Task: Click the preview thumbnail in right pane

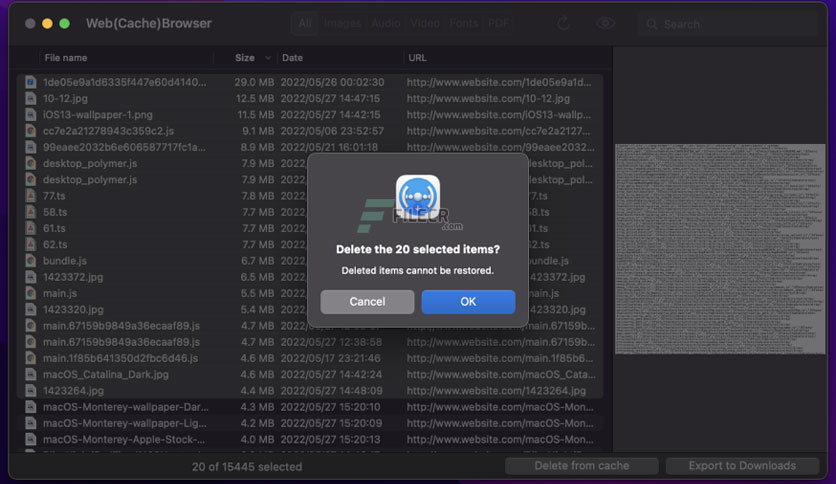Action: (x=720, y=249)
